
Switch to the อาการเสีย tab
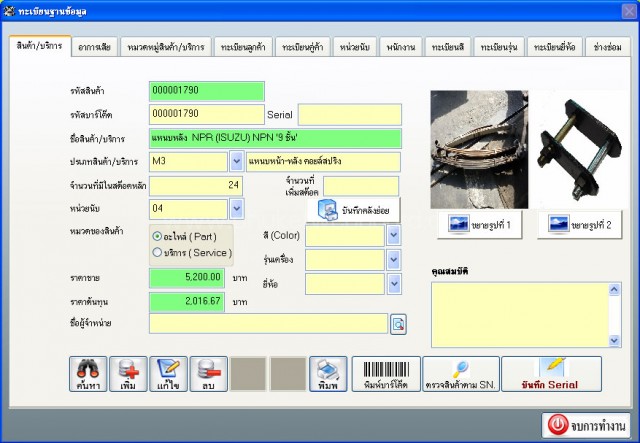[94, 47]
